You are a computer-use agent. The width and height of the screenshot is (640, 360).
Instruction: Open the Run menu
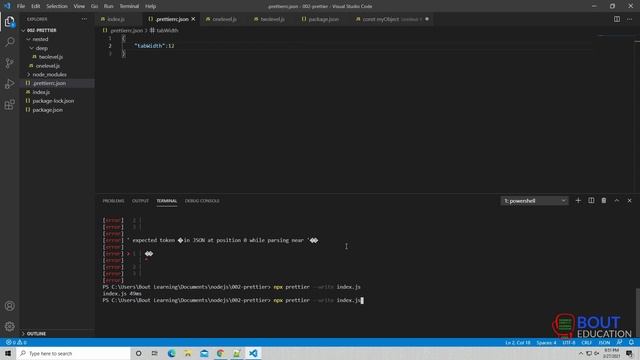click(x=109, y=6)
